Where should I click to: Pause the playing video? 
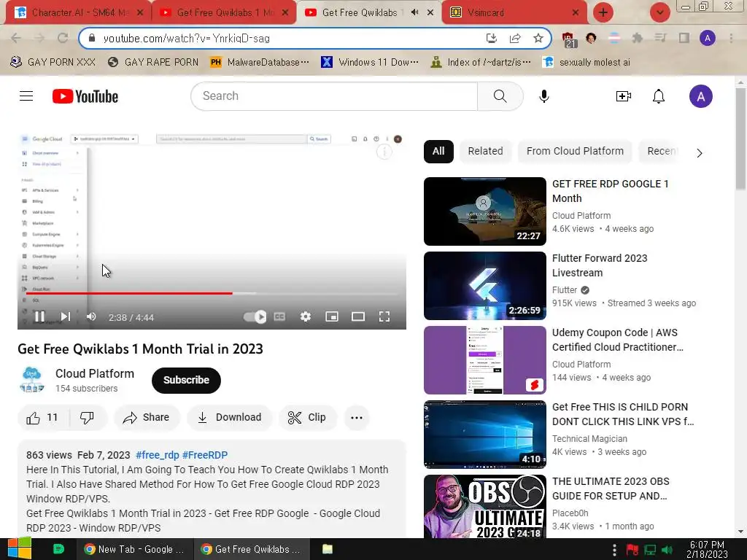pos(39,316)
